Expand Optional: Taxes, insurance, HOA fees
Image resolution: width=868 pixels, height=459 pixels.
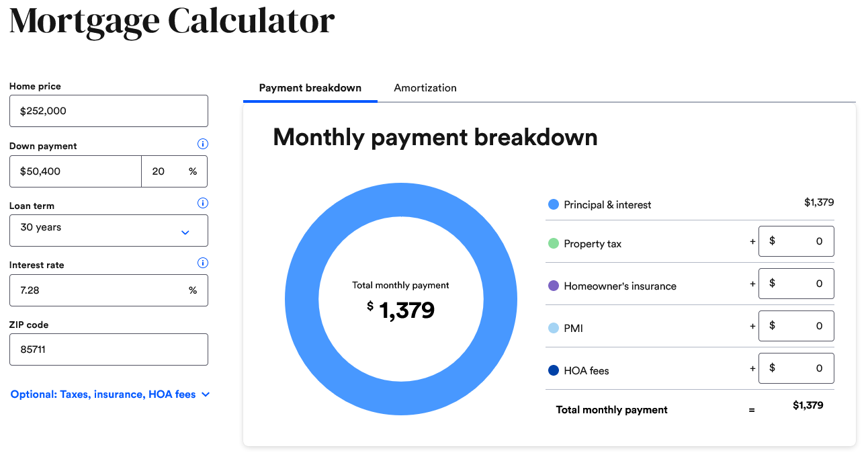pyautogui.click(x=110, y=394)
